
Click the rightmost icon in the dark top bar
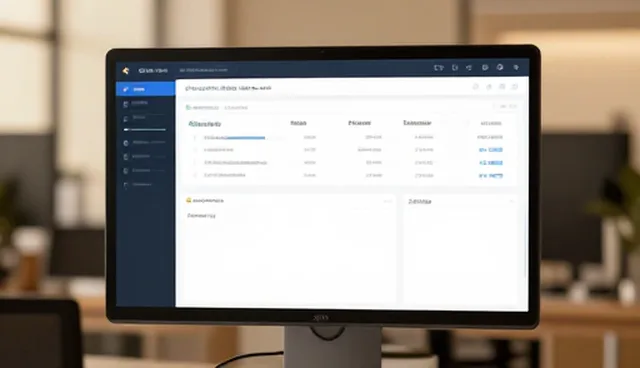click(x=516, y=67)
